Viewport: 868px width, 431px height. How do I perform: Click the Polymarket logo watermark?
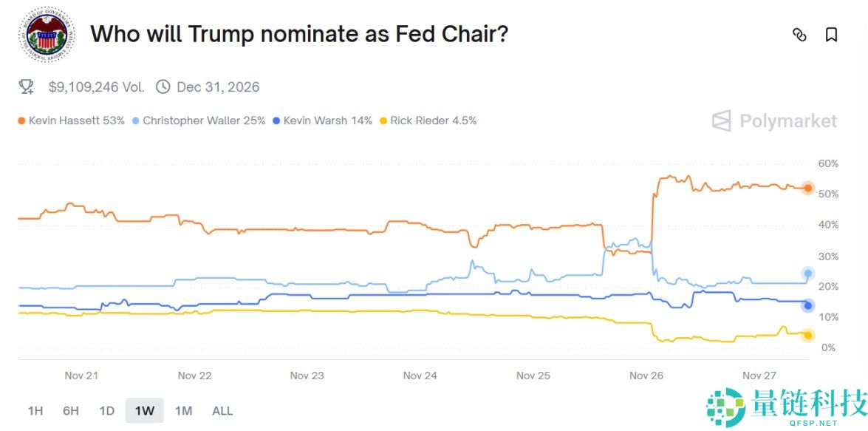(x=774, y=121)
